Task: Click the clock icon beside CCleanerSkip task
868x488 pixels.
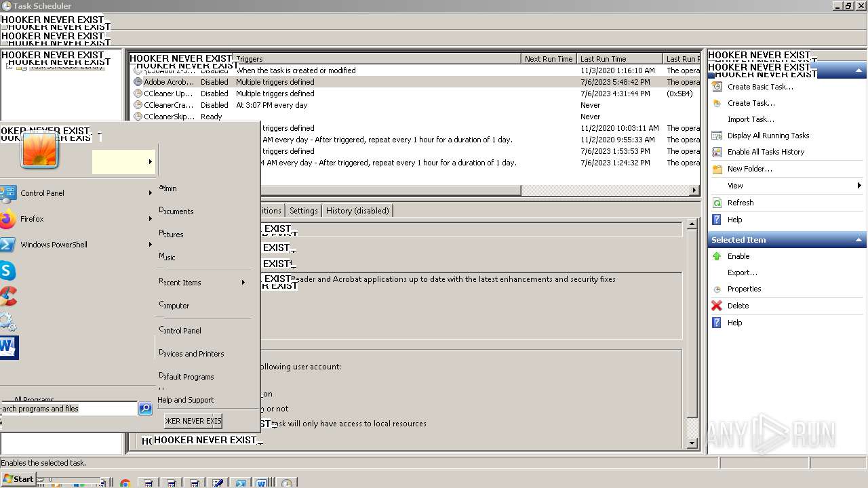Action: coord(138,117)
